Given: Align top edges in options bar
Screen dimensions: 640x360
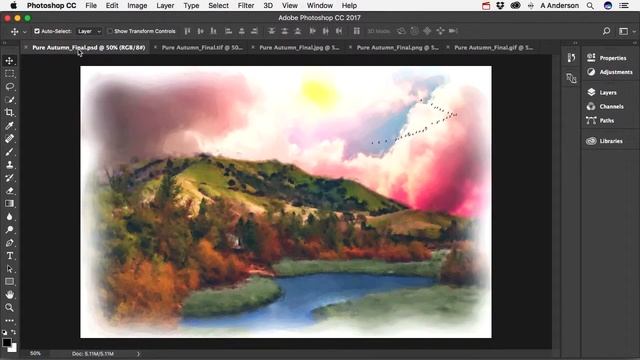Looking at the screenshot, I should click(x=187, y=31).
